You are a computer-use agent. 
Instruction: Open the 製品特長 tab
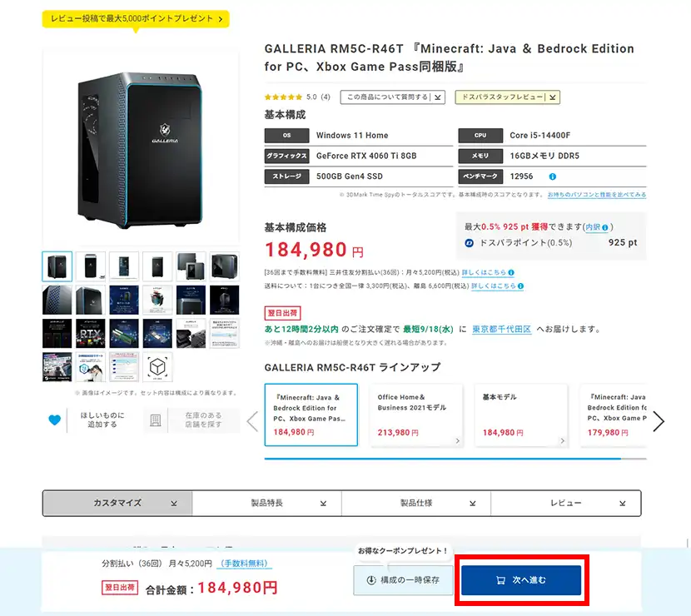click(266, 503)
